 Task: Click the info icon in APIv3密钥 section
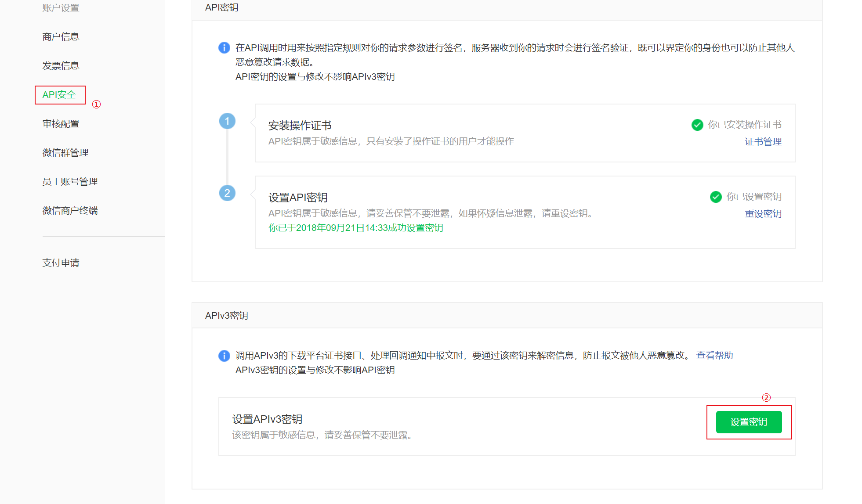224,356
